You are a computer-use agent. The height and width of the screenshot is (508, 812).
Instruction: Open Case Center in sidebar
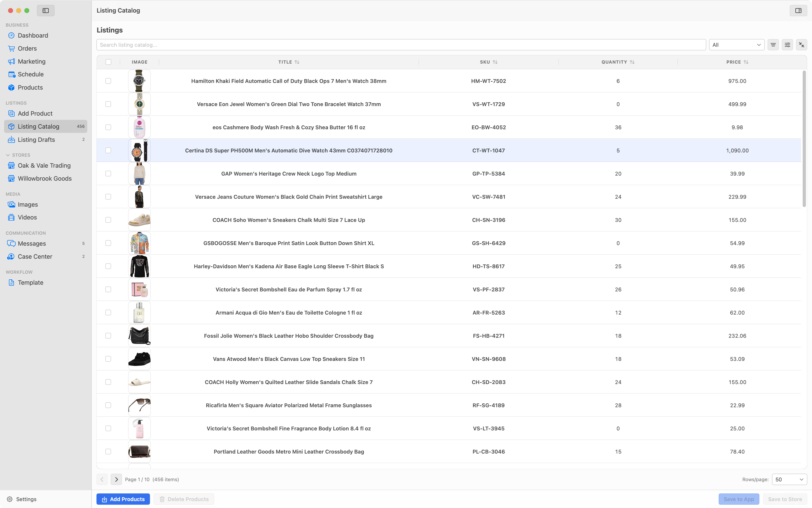pos(46,256)
